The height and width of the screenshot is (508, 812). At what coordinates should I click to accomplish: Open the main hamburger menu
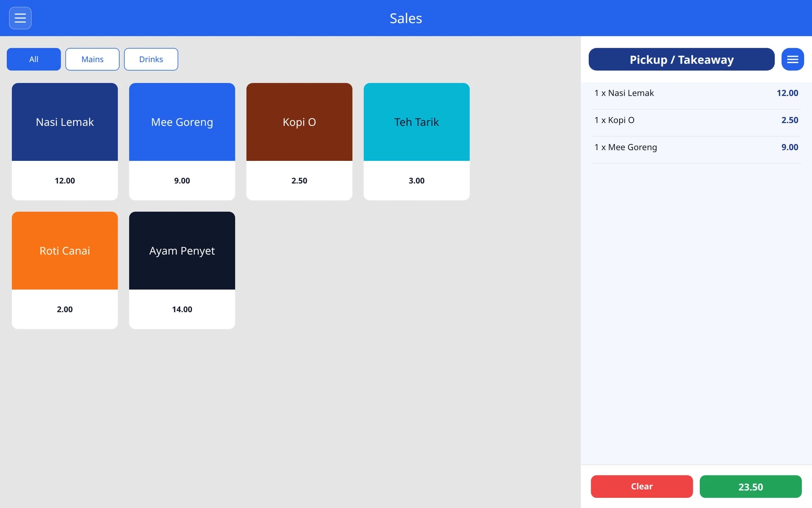(20, 18)
